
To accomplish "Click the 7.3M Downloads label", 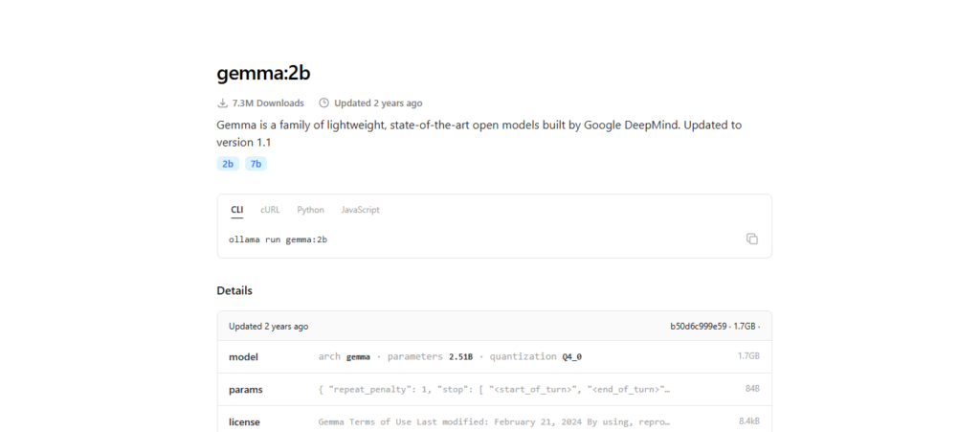I will coord(268,103).
